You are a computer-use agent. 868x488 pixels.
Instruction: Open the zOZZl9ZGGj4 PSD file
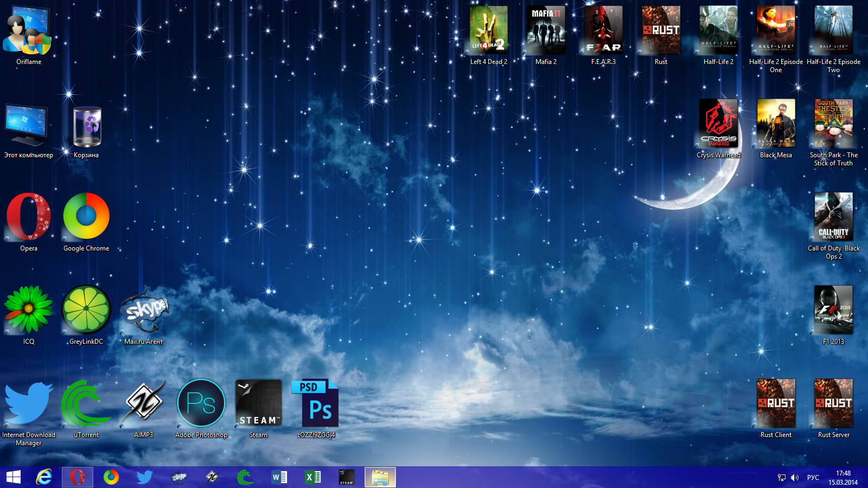(x=316, y=409)
